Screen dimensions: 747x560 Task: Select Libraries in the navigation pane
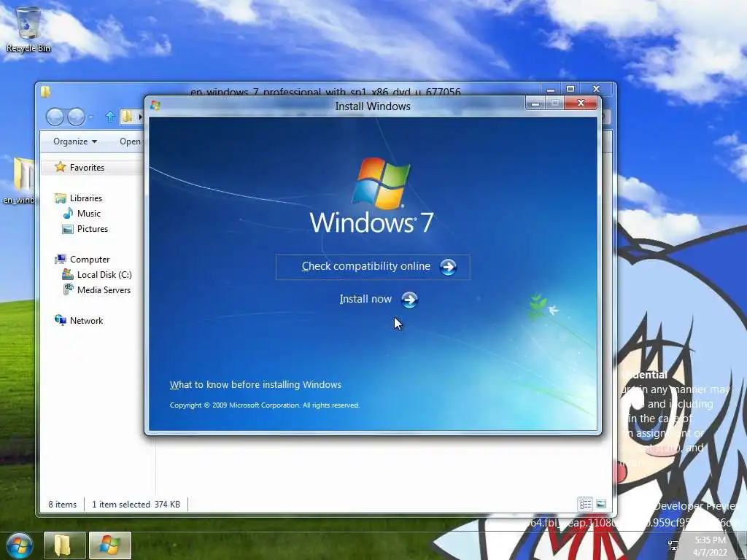(x=86, y=198)
